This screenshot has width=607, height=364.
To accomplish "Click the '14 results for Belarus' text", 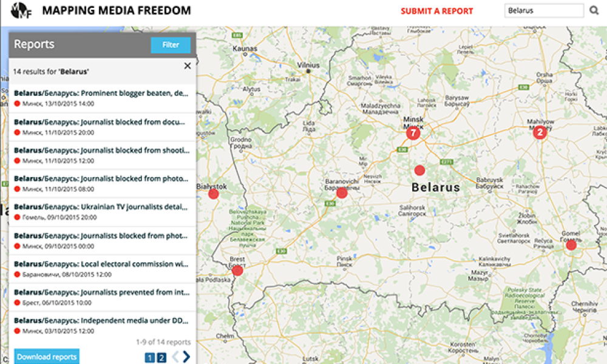I will pos(51,72).
